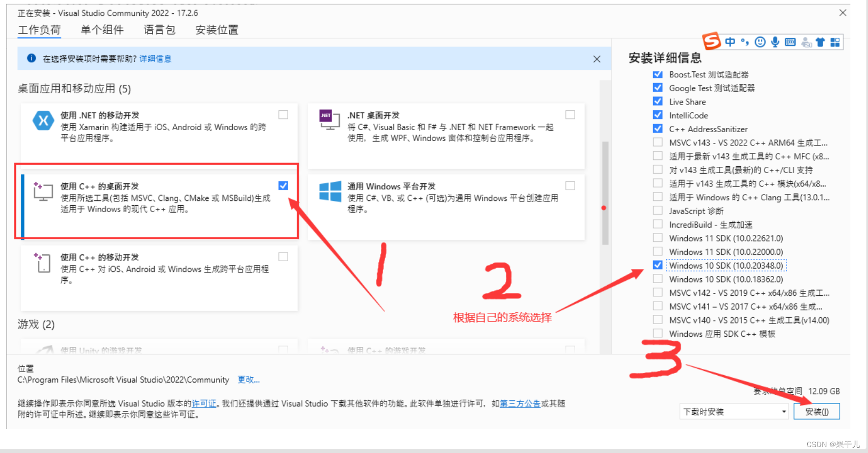Click the workload list vertical scrollbar thumb
The width and height of the screenshot is (868, 453).
pyautogui.click(x=605, y=193)
